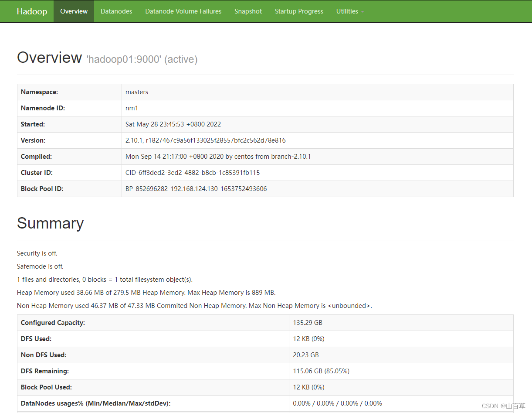The width and height of the screenshot is (532, 413).
Task: Click the Hadoop brand link
Action: (x=32, y=11)
